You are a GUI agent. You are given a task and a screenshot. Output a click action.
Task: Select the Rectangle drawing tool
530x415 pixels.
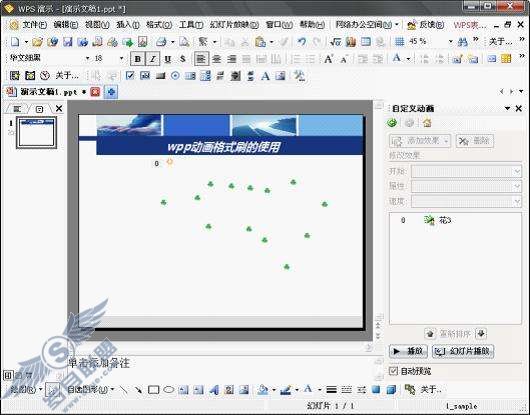click(153, 390)
